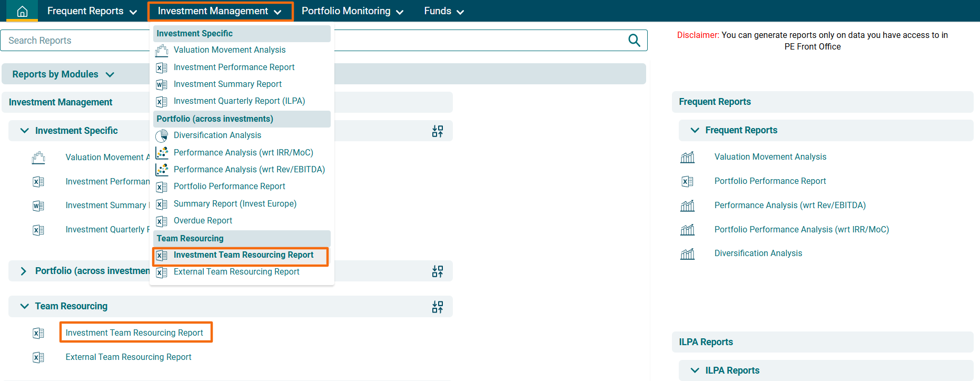This screenshot has width=980, height=381.
Task: Click the magnifier search icon
Action: [634, 41]
